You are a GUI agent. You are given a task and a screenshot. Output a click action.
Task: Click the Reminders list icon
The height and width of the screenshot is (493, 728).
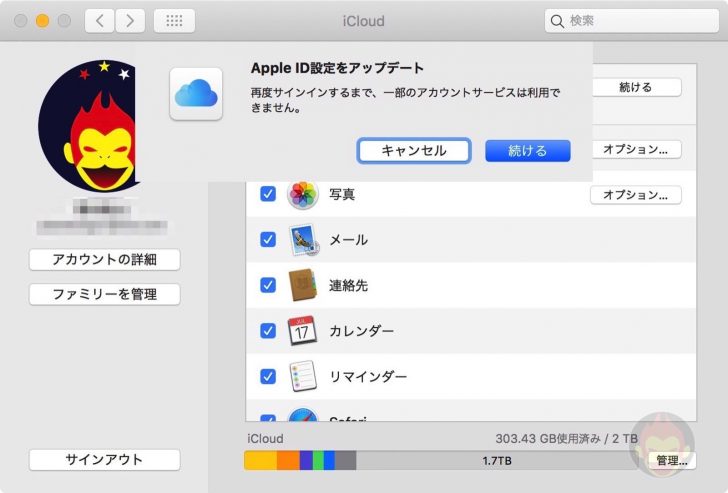click(x=303, y=376)
